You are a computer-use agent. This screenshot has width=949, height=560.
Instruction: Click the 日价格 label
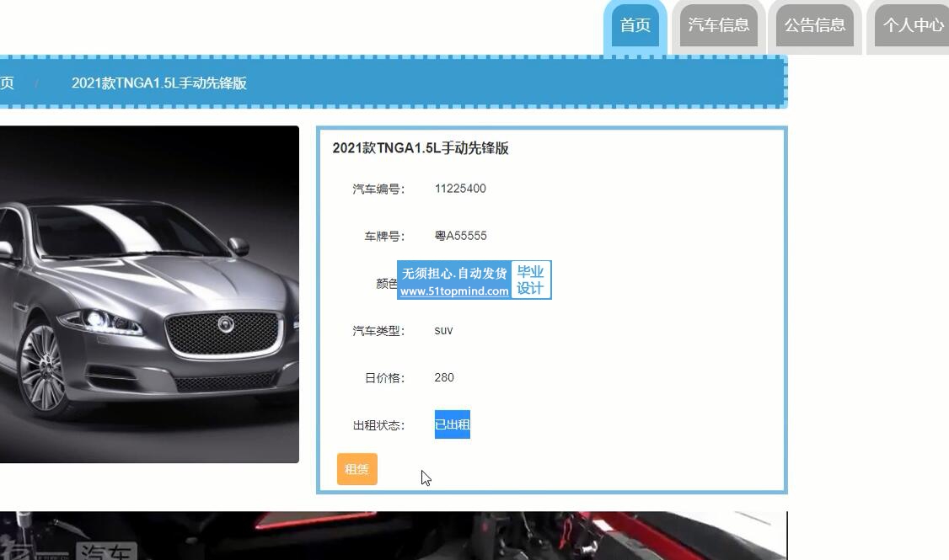coord(384,378)
